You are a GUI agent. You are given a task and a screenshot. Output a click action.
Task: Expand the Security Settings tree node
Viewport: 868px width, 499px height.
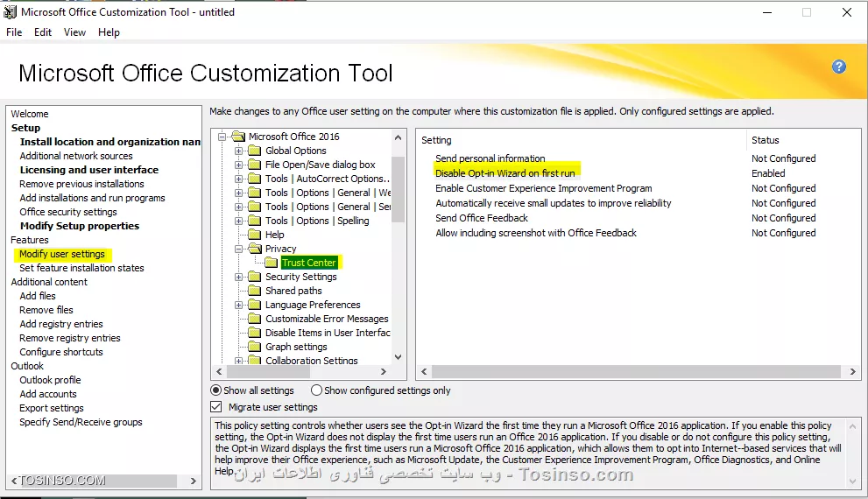point(238,277)
